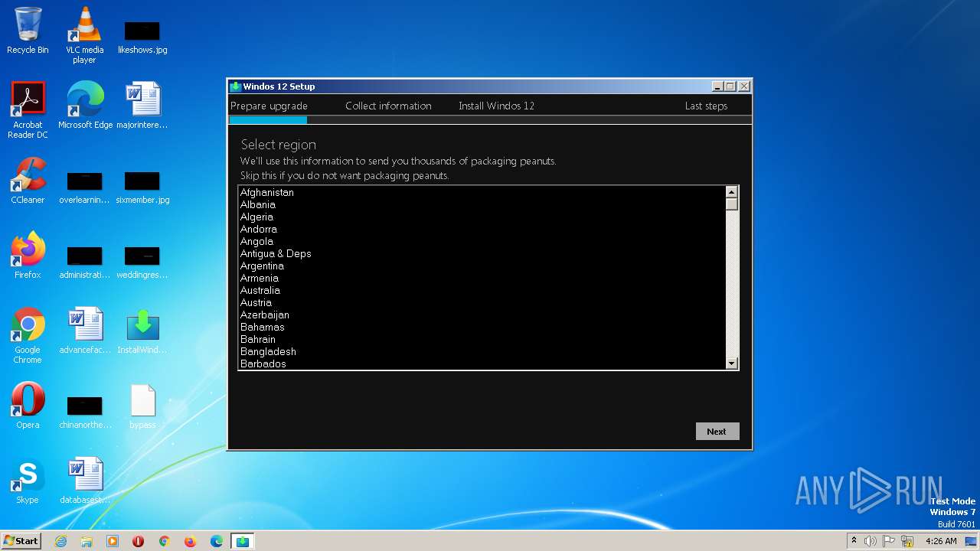Select Australia in the region list
Image resolution: width=980 pixels, height=551 pixels.
tap(482, 290)
